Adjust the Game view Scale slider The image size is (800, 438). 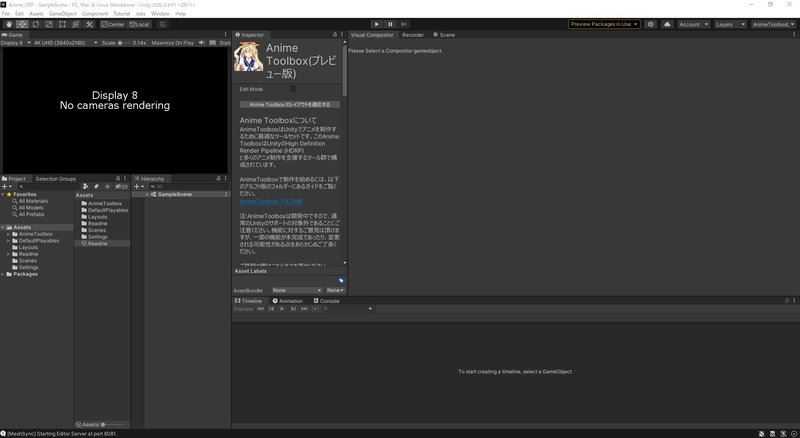point(124,43)
